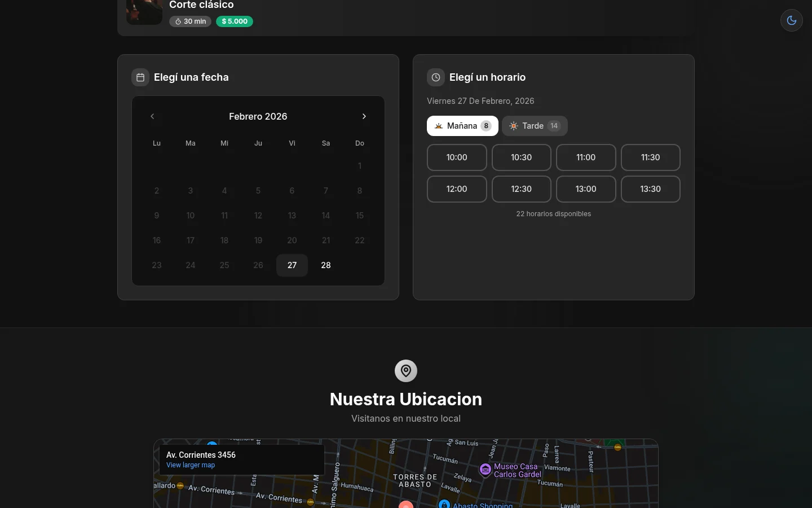This screenshot has height=508, width=812.
Task: Click the clock icon beside 'Elegí un horario'
Action: pyautogui.click(x=436, y=77)
